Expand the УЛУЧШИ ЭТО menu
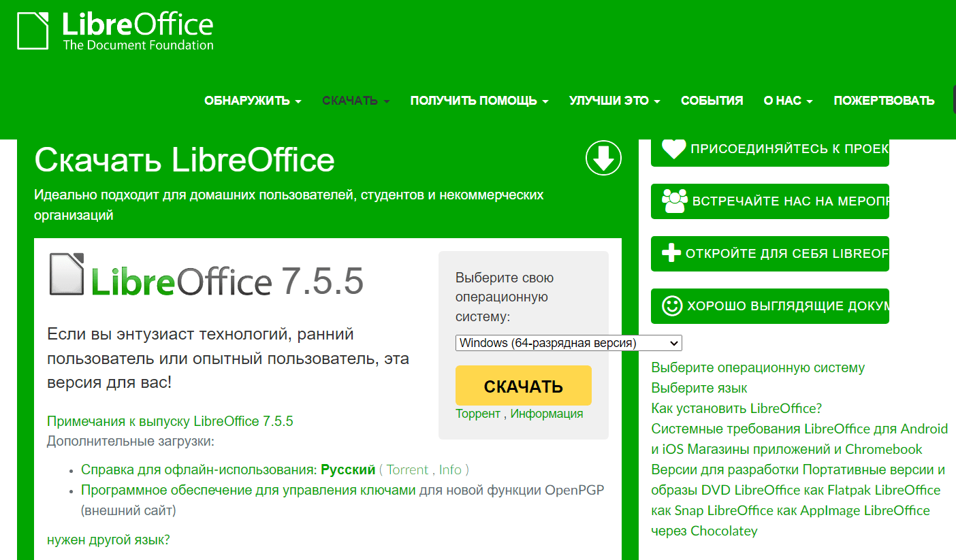 click(614, 101)
